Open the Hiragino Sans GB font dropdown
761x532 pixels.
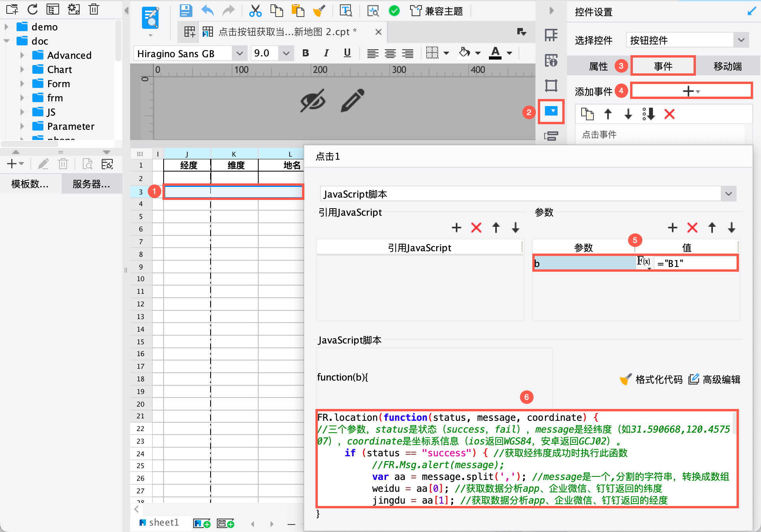(239, 53)
